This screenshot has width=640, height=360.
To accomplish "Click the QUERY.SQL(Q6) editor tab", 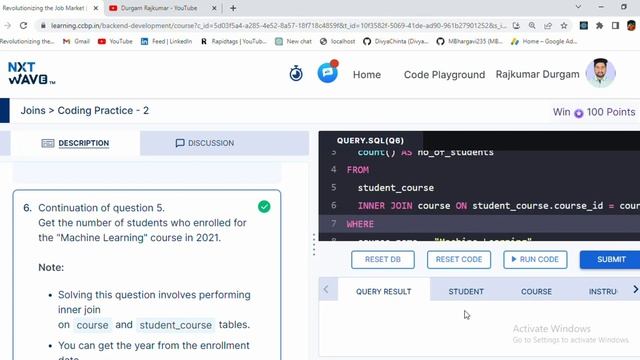I will coord(371,140).
